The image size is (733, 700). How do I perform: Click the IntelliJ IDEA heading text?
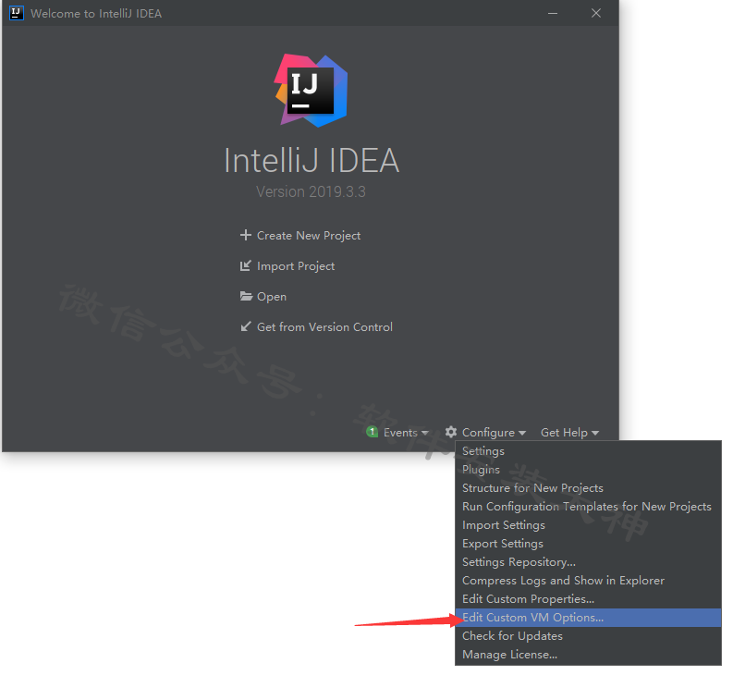coord(312,160)
